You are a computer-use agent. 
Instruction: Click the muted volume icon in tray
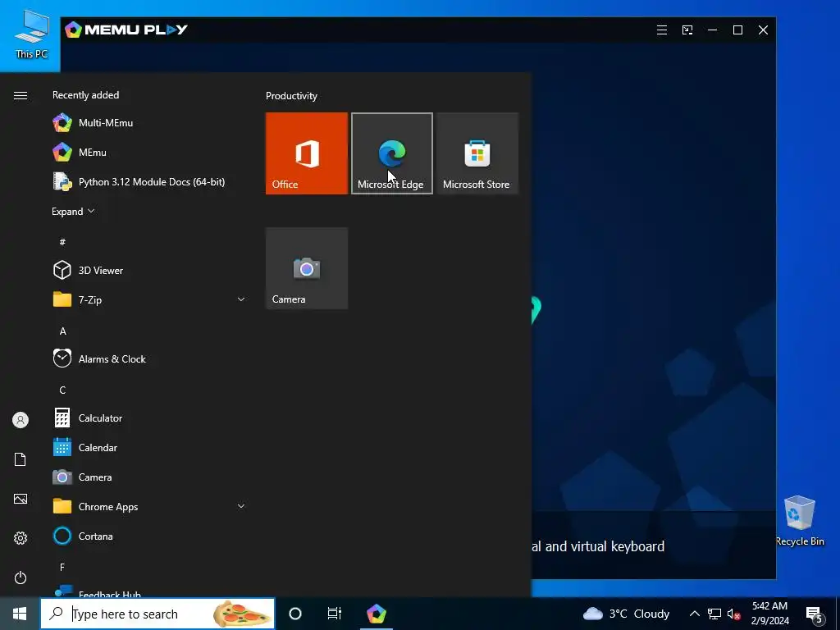coord(733,614)
